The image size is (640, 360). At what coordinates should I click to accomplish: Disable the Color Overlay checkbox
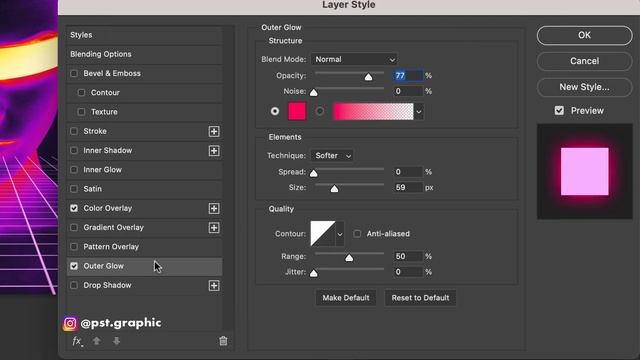74,208
